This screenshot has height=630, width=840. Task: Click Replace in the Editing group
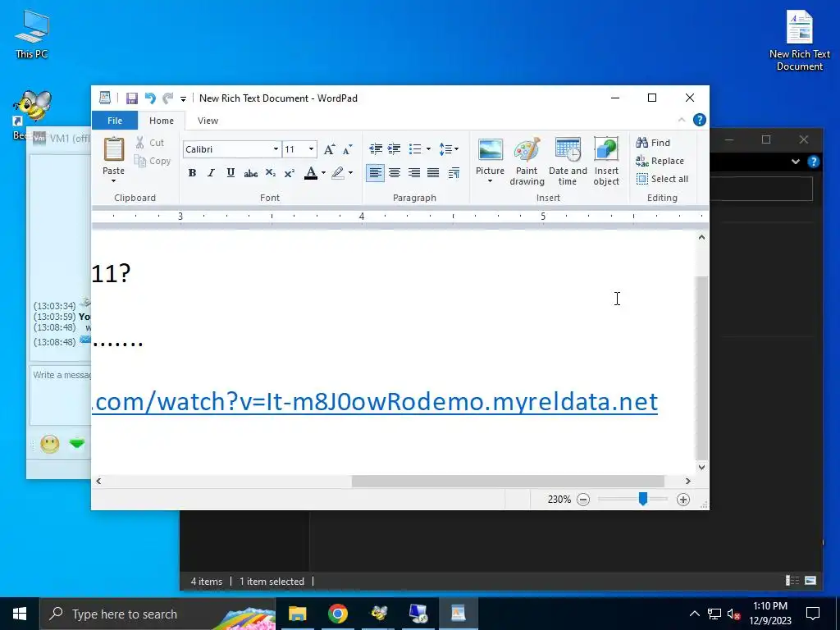click(660, 161)
